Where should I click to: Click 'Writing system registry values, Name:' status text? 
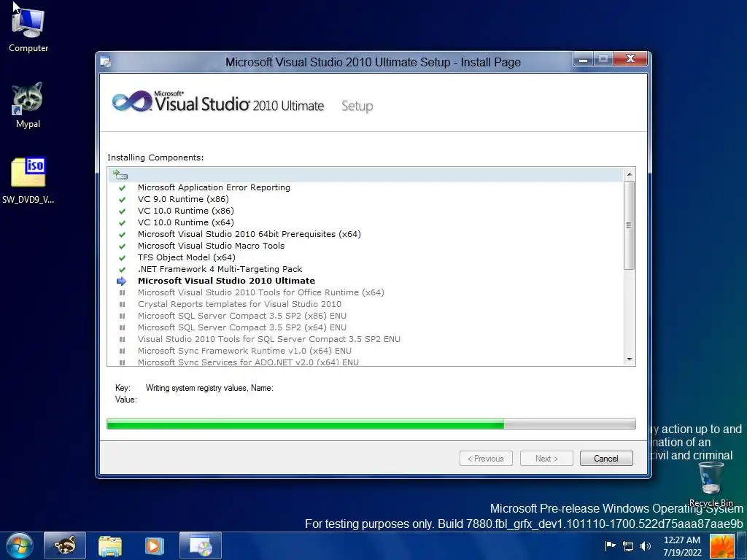pyautogui.click(x=209, y=388)
